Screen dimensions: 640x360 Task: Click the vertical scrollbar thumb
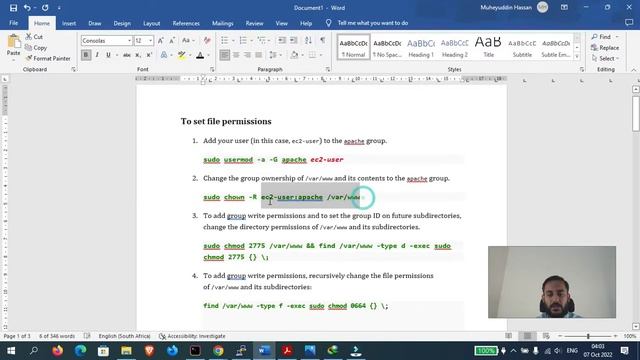[636, 113]
